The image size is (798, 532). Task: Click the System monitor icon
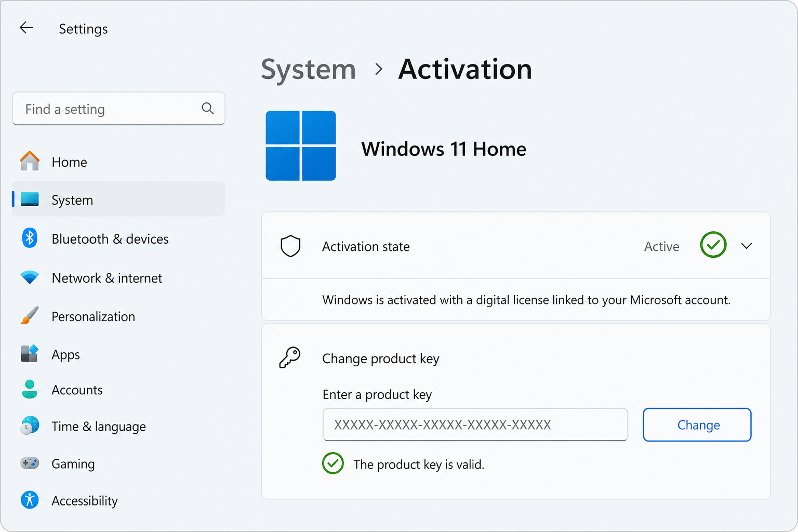click(30, 199)
